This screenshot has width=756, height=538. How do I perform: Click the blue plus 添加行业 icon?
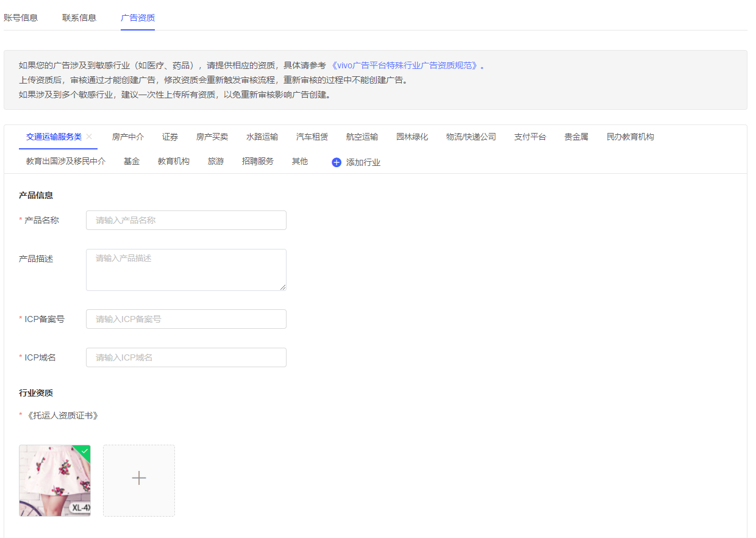coord(337,162)
